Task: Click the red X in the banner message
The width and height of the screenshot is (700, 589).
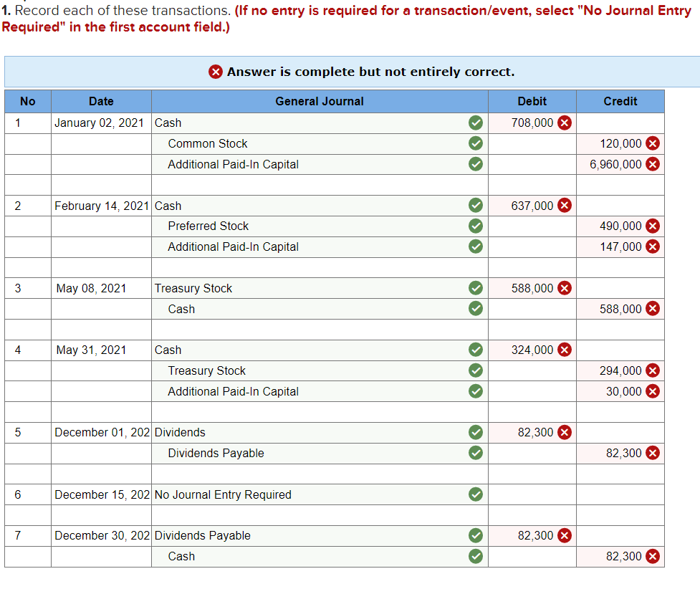Action: tap(216, 72)
